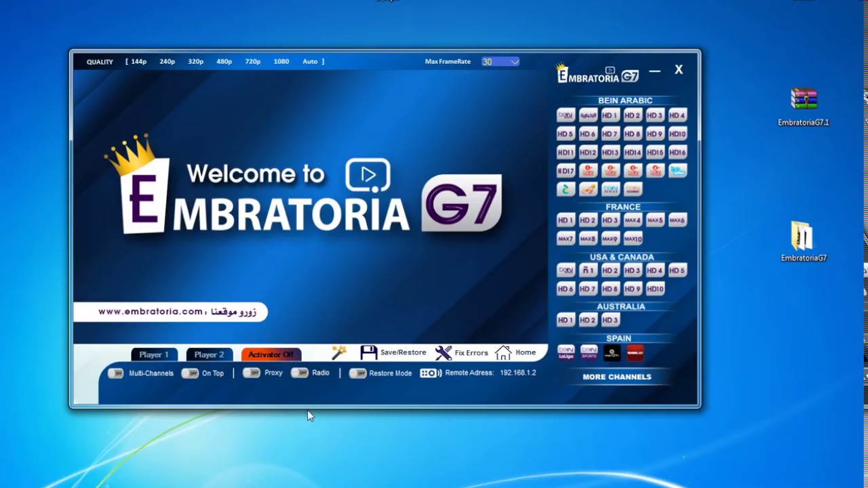Viewport: 868px width, 488px height.
Task: Minimize the Embratoria G7 window
Action: pos(654,70)
